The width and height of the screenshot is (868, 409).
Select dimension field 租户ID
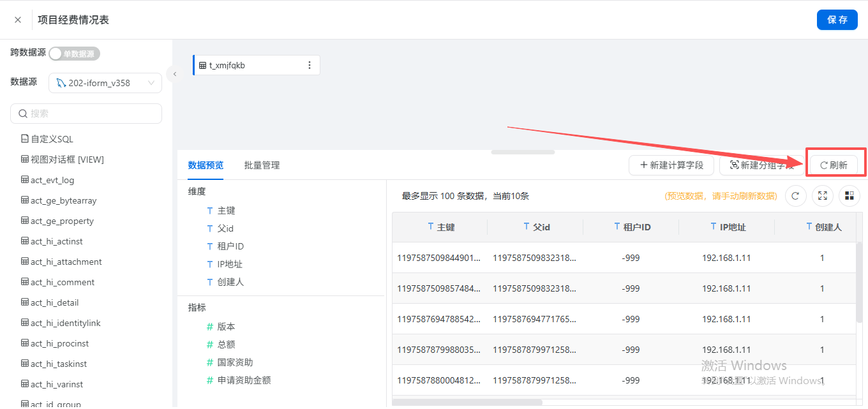pyautogui.click(x=225, y=246)
